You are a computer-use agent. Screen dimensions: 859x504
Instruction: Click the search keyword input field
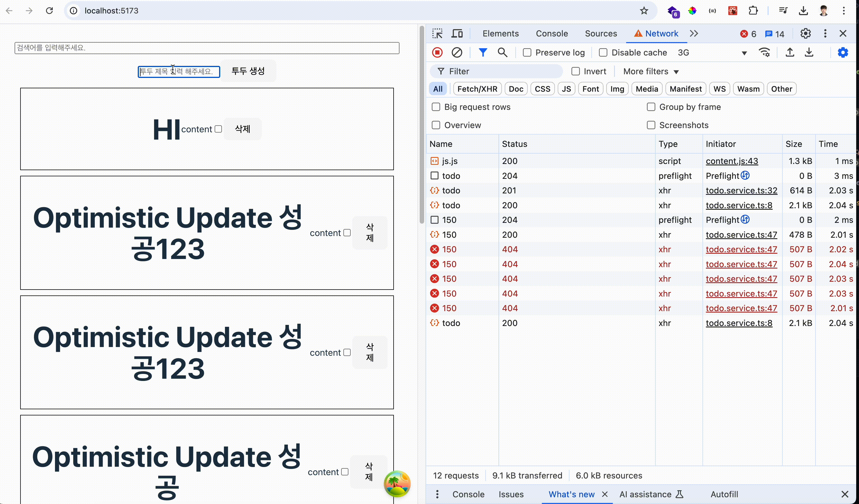(x=206, y=48)
